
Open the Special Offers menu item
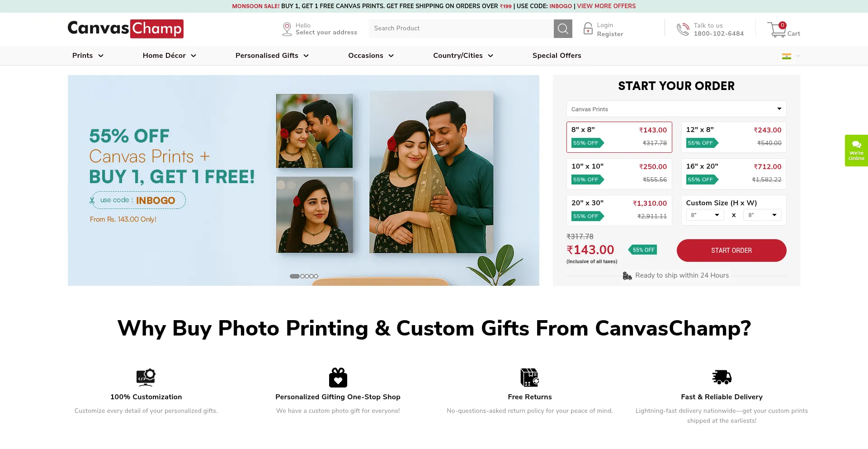coord(557,56)
